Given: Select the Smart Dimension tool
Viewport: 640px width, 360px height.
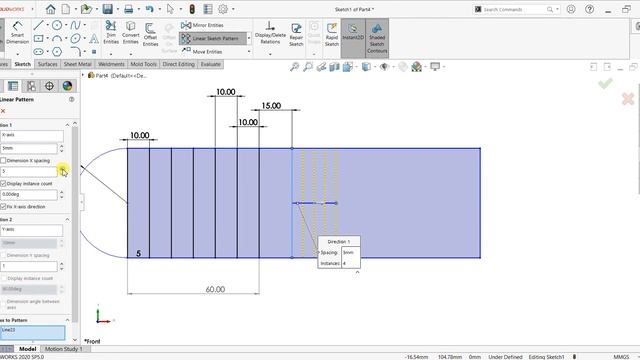Looking at the screenshot, I should pyautogui.click(x=17, y=33).
